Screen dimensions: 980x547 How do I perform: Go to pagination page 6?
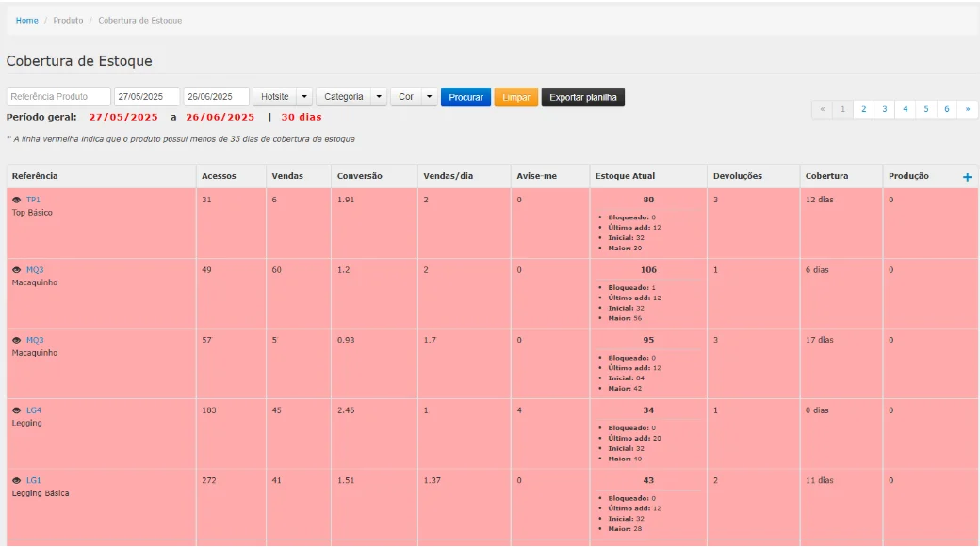click(947, 109)
